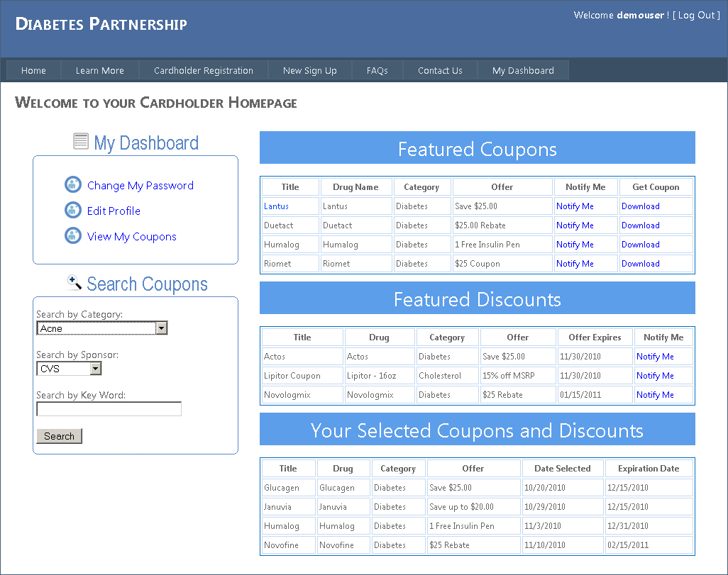Click the Welcome to your Cardholder Homepage heading

(x=156, y=103)
